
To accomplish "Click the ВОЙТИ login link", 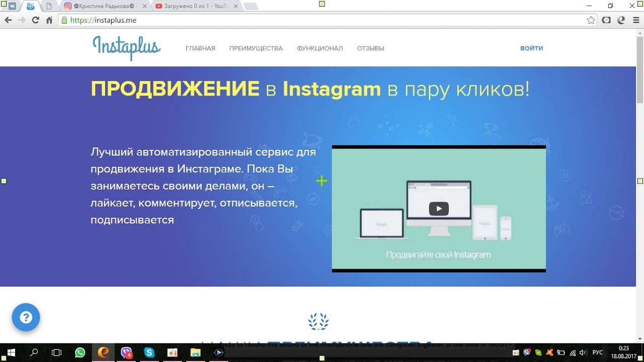I will click(x=532, y=48).
